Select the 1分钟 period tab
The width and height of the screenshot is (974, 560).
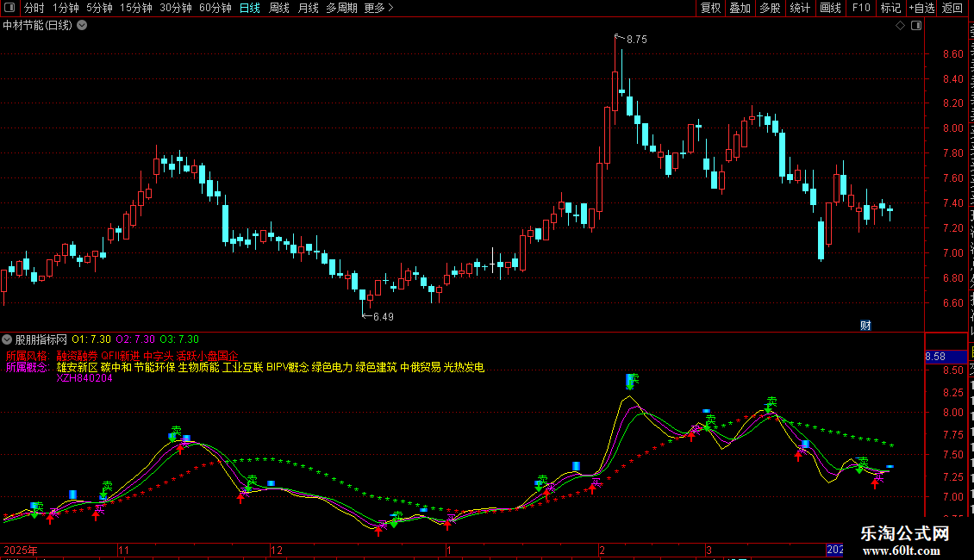click(x=66, y=8)
